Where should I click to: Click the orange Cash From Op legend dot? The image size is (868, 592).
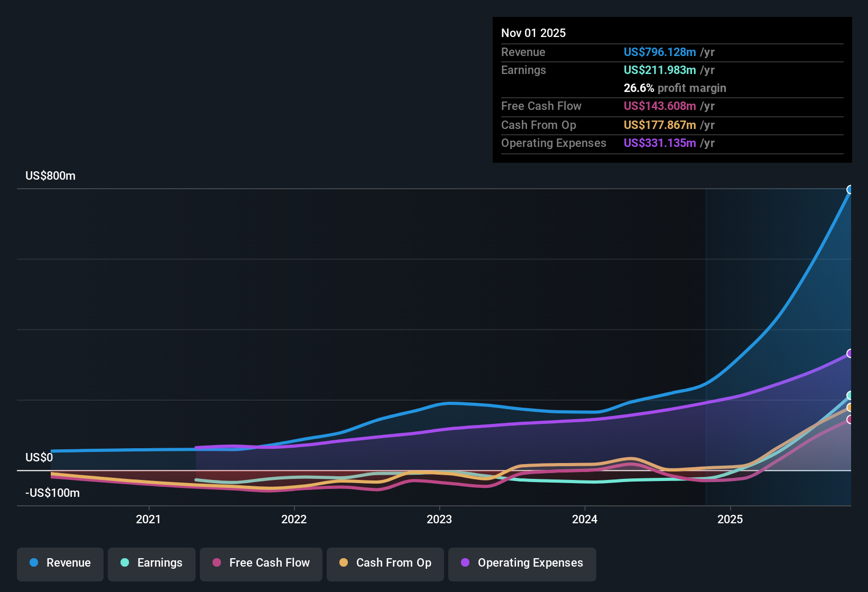[344, 563]
